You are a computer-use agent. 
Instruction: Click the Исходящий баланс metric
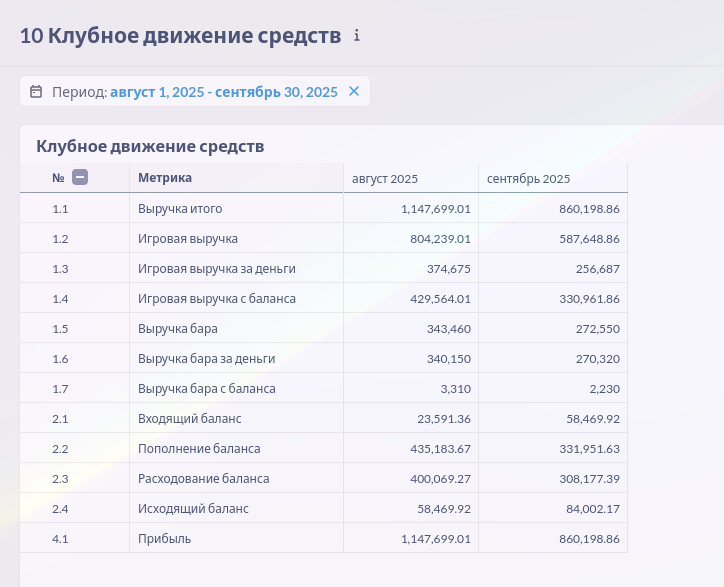pyautogui.click(x=193, y=509)
